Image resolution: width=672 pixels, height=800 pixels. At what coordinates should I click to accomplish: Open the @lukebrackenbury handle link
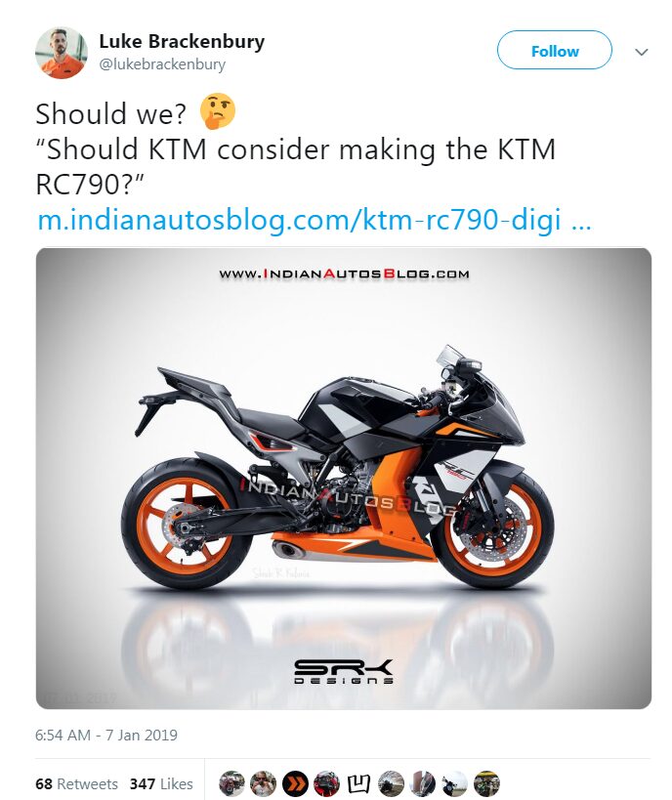point(162,64)
